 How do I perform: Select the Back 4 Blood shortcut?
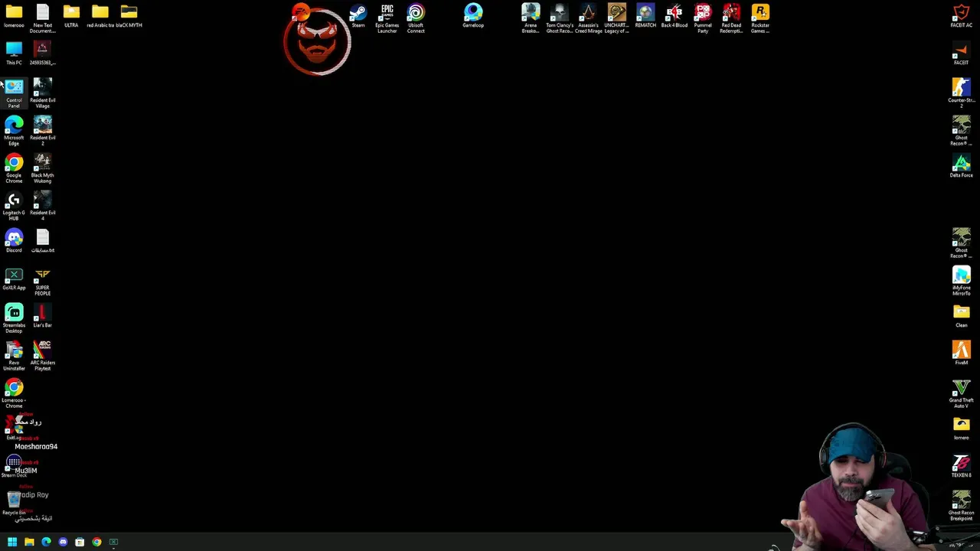(675, 16)
